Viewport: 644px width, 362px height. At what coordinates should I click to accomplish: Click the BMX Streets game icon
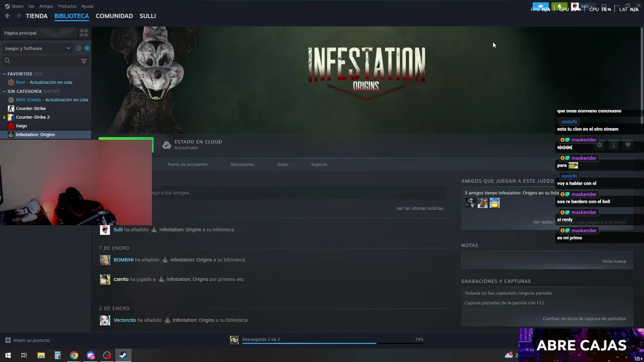[11, 100]
